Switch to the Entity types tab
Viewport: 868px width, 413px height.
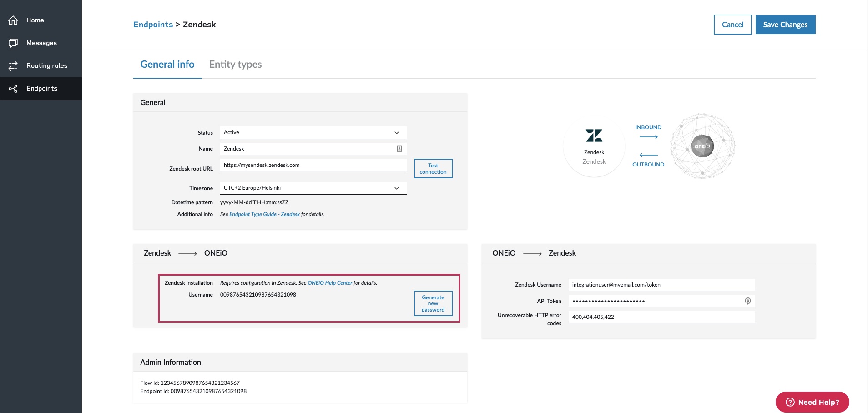click(x=235, y=65)
